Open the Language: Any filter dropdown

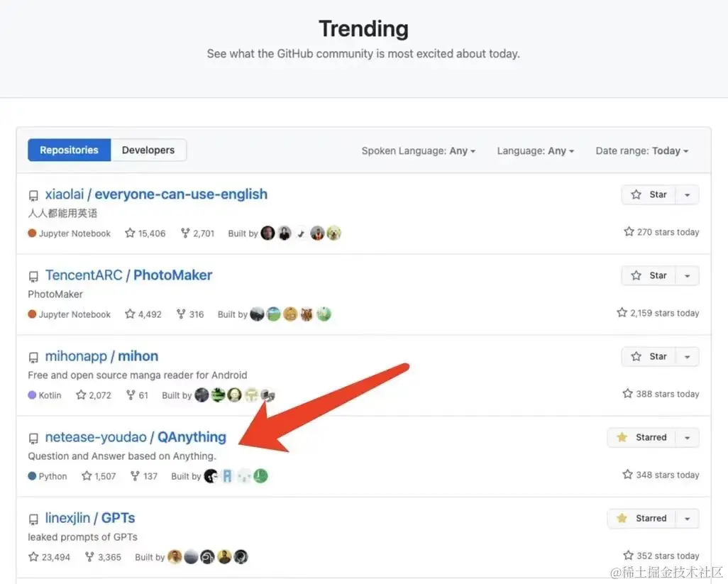(535, 151)
